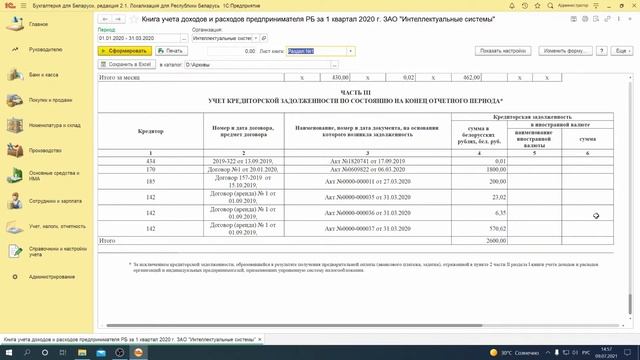640x360 pixels.
Task: Click the Лист книги Раздел field
Action: click(316, 51)
